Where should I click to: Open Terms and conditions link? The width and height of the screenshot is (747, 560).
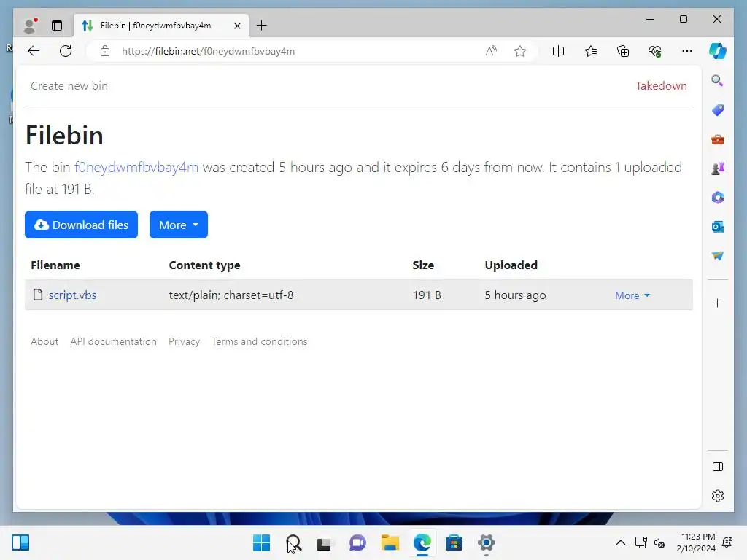tap(260, 341)
